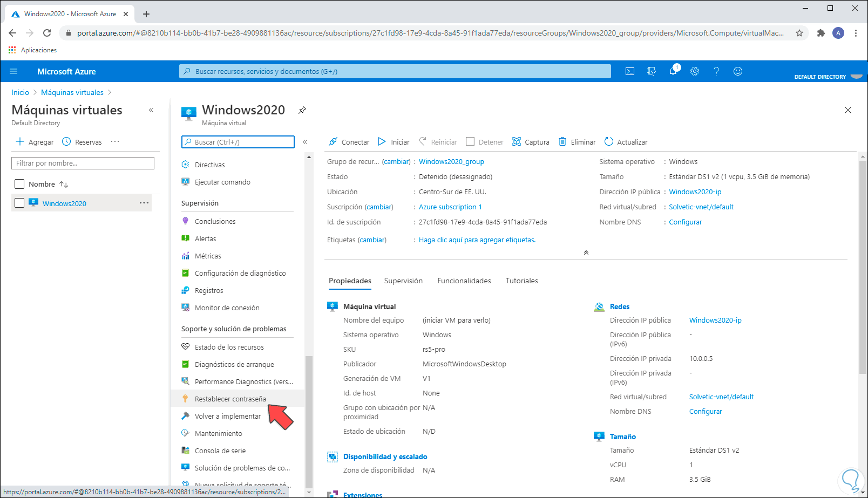Sort the list by Nombre column
The image size is (868, 498).
click(x=49, y=184)
